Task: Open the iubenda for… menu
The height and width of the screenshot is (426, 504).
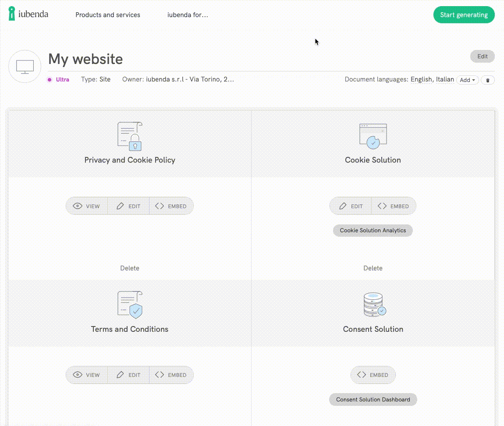Action: tap(188, 15)
